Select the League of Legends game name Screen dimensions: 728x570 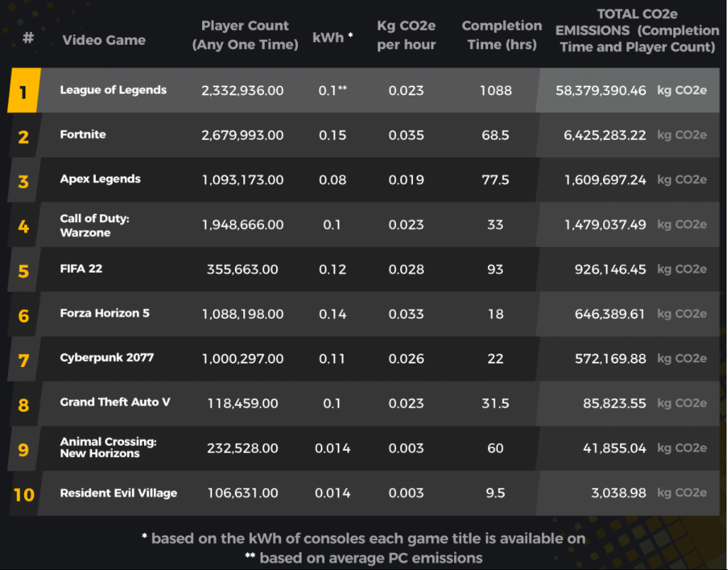114,89
